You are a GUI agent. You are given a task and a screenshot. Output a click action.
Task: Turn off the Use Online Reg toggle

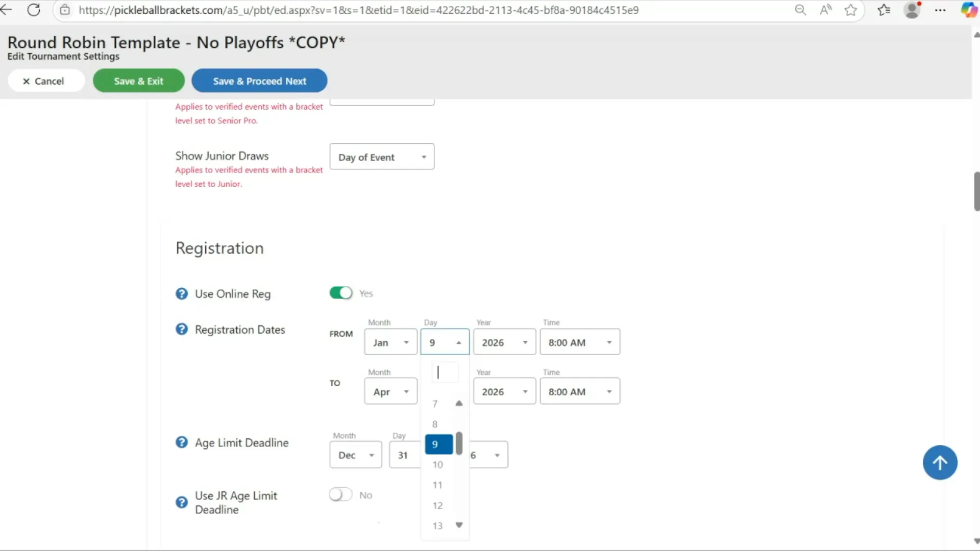point(341,293)
